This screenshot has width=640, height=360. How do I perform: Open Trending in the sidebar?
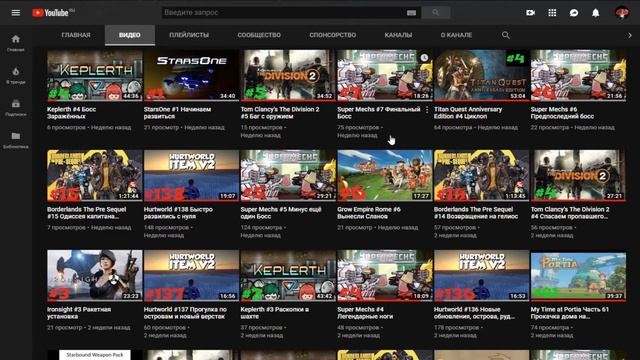point(16,76)
